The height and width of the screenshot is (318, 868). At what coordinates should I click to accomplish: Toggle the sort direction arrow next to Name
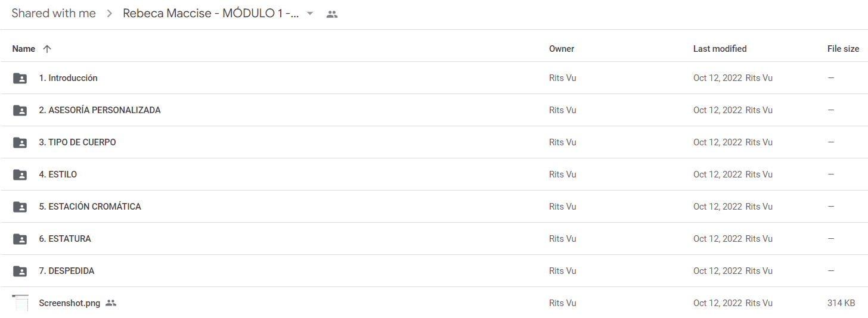[47, 49]
